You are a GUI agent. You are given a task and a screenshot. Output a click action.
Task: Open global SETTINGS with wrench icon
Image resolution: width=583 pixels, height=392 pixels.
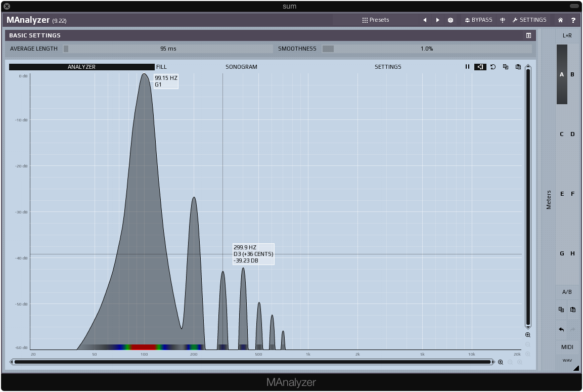[x=529, y=20]
